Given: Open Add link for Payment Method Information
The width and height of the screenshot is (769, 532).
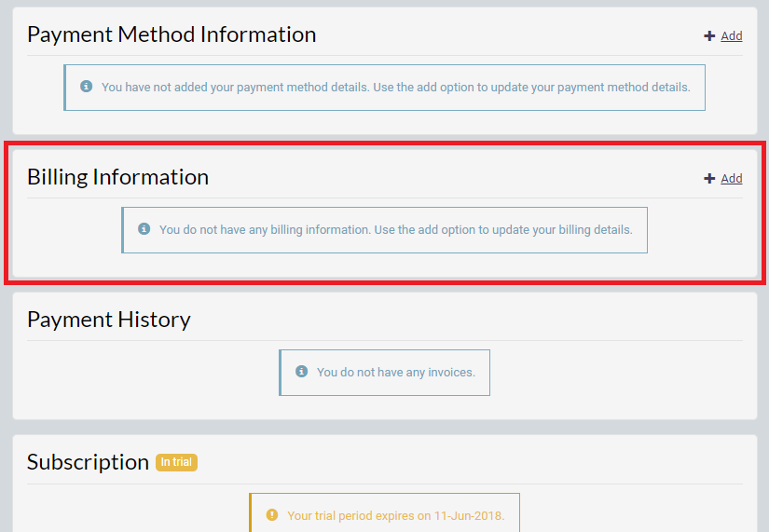Looking at the screenshot, I should [731, 35].
